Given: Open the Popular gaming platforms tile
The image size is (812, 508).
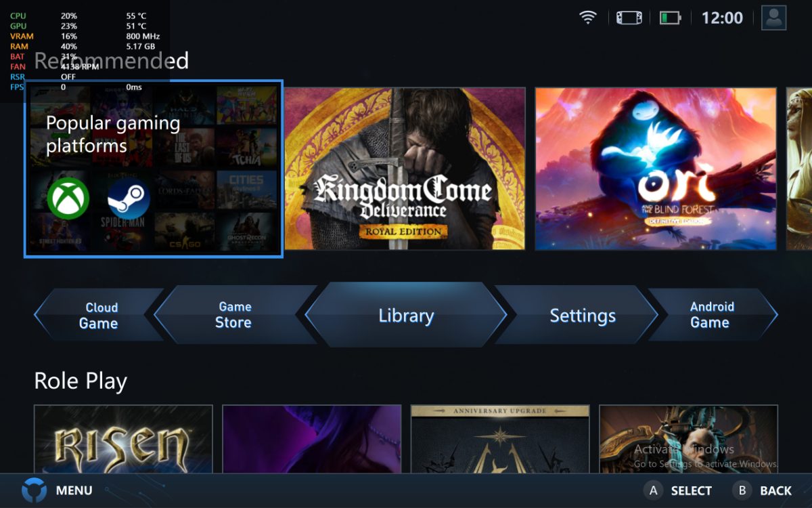Looking at the screenshot, I should [x=154, y=169].
